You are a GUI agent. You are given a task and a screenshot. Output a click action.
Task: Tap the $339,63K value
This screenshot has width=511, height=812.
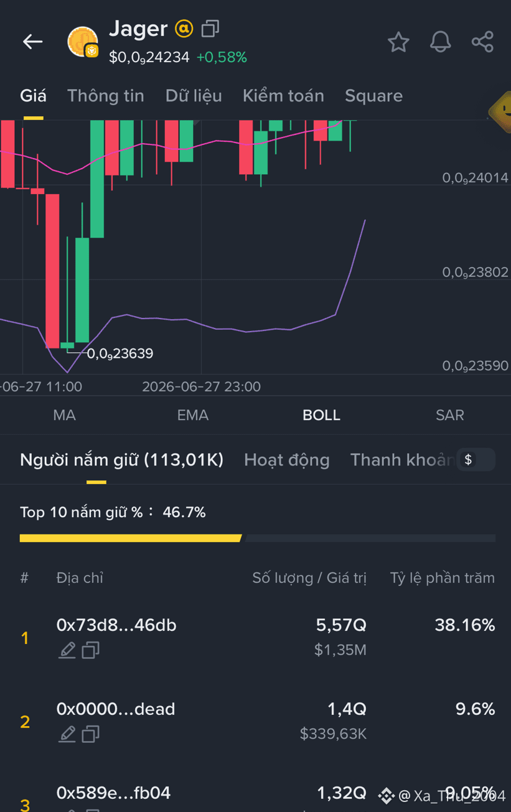click(334, 734)
